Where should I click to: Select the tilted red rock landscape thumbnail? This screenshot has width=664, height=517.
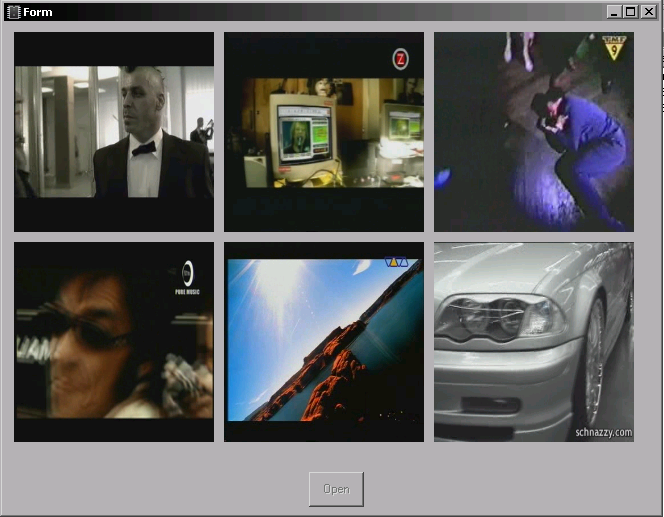coord(324,341)
